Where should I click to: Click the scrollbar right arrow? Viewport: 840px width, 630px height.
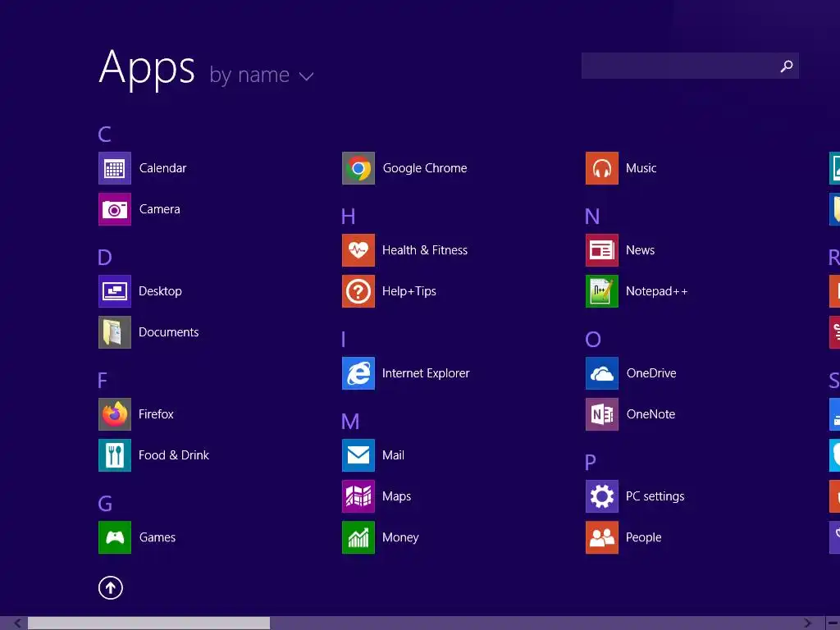point(808,623)
